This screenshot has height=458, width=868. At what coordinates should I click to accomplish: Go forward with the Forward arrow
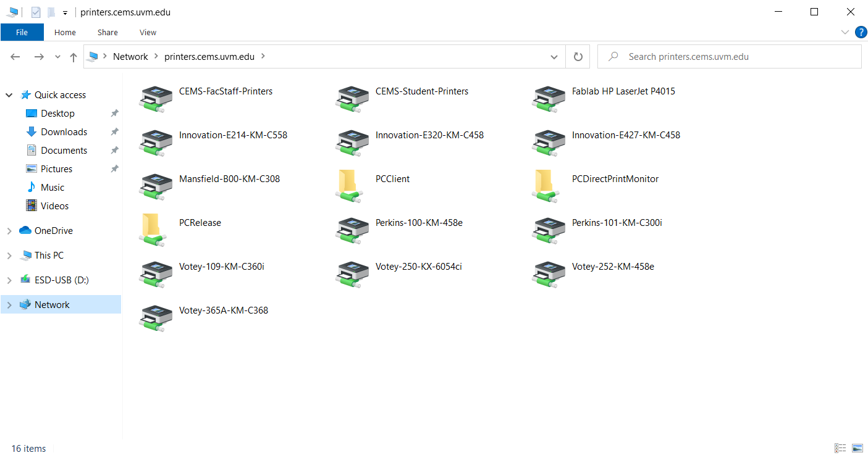pyautogui.click(x=39, y=57)
